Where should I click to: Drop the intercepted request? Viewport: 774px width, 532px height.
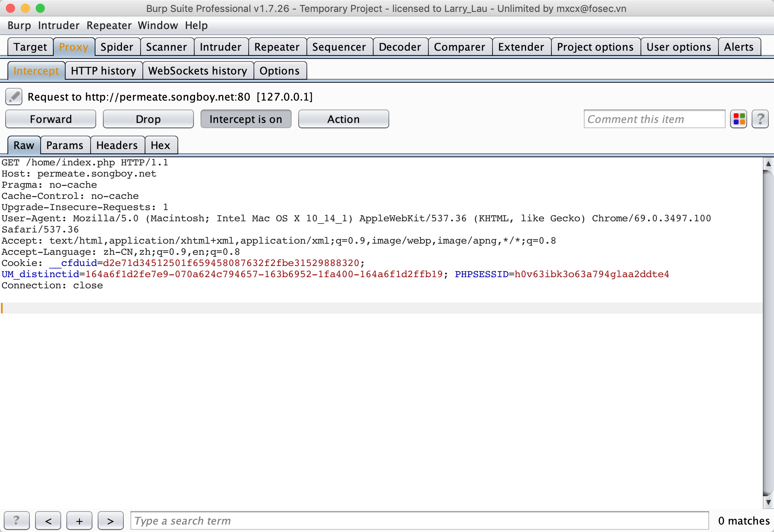pyautogui.click(x=148, y=119)
